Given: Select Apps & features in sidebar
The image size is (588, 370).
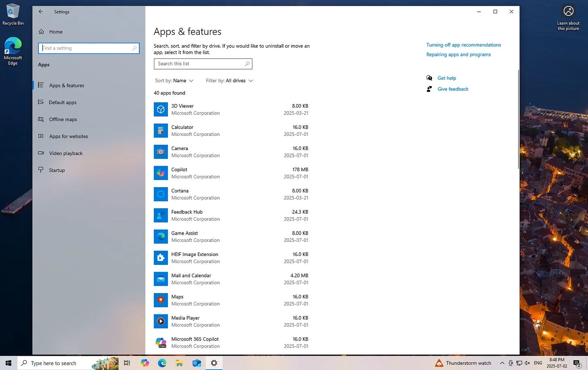Looking at the screenshot, I should click(x=89, y=85).
